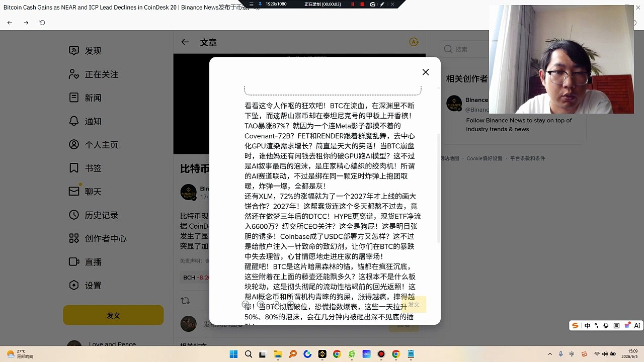The width and height of the screenshot is (644, 362).
Task: Pause the screen recording
Action: 353,4
